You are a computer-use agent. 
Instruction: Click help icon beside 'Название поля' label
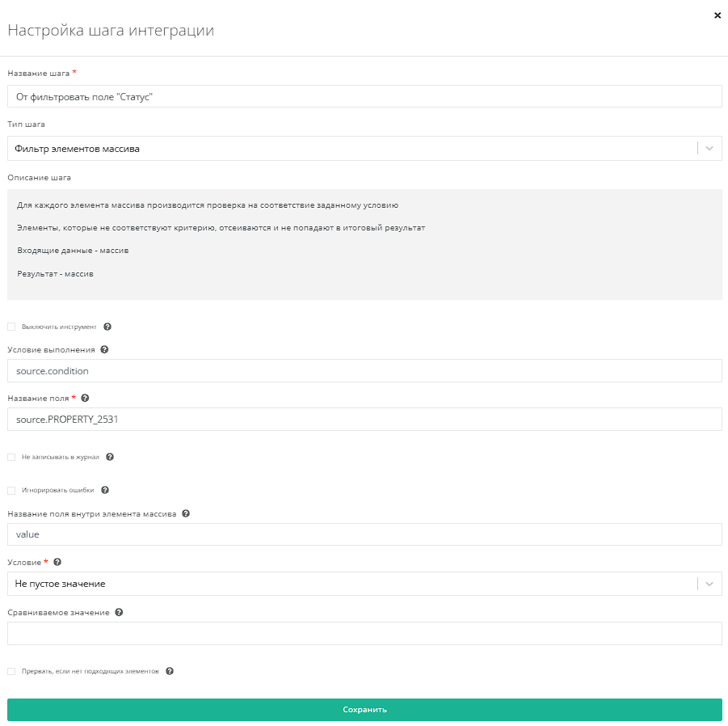click(x=85, y=398)
